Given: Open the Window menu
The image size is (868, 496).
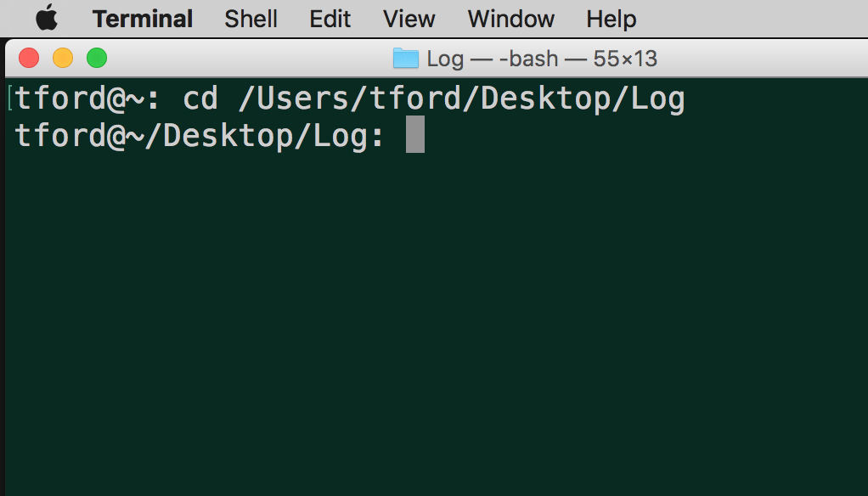Looking at the screenshot, I should click(511, 19).
